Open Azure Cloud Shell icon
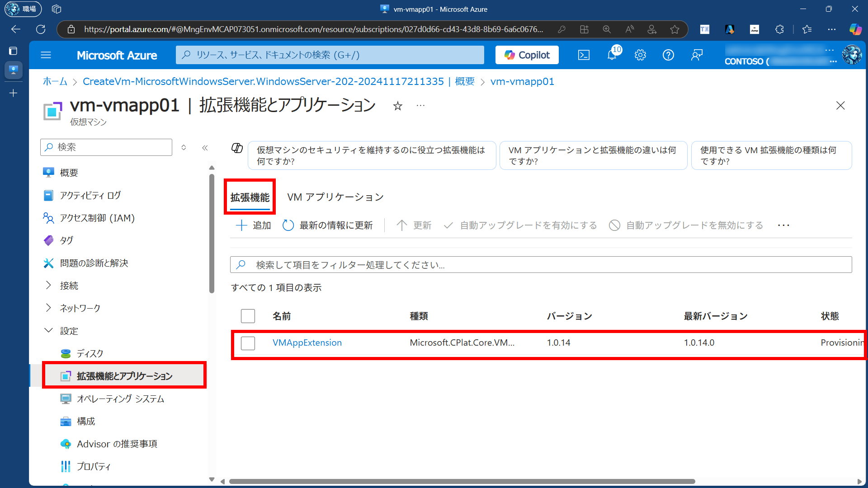The height and width of the screenshot is (488, 868). click(x=584, y=55)
